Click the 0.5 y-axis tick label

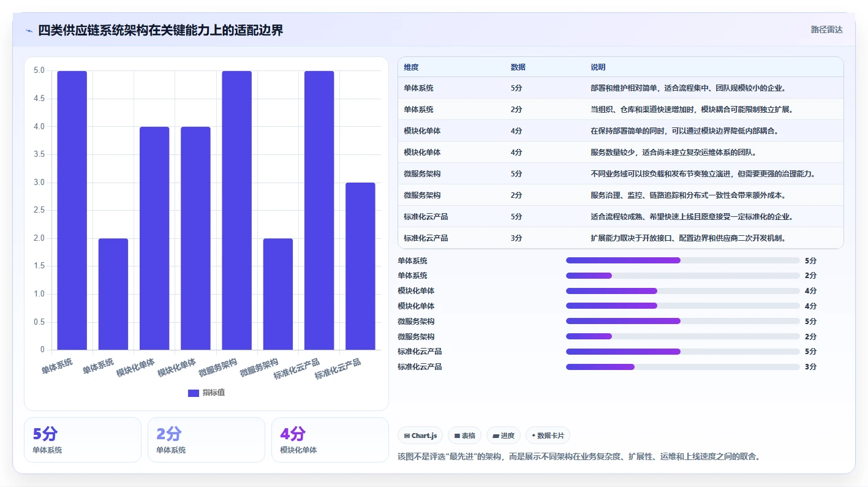(x=39, y=322)
